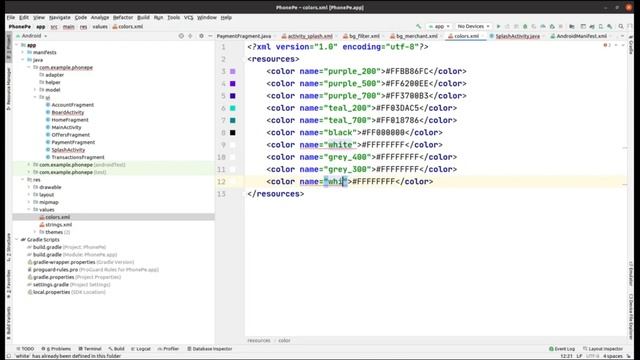
Task: Open the File menu
Action: (11, 18)
